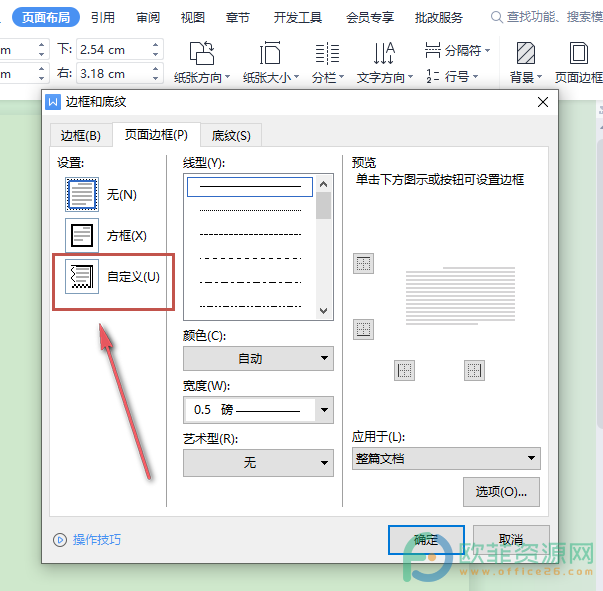The width and height of the screenshot is (603, 591).
Task: Select the solid line style
Action: tap(250, 187)
